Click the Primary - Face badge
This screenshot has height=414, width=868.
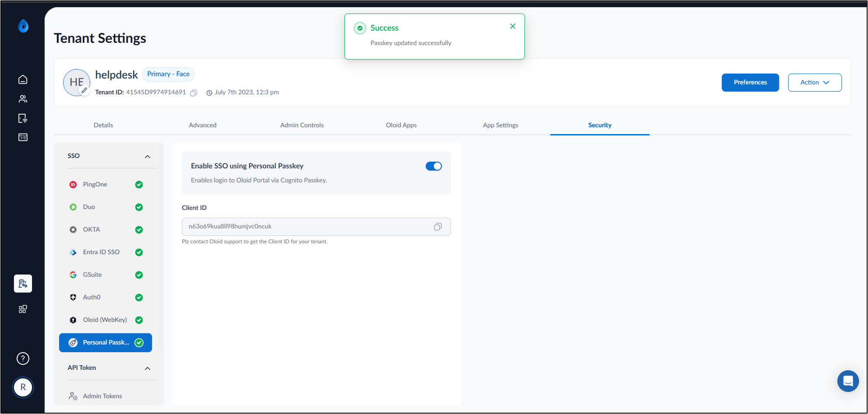pyautogui.click(x=168, y=74)
